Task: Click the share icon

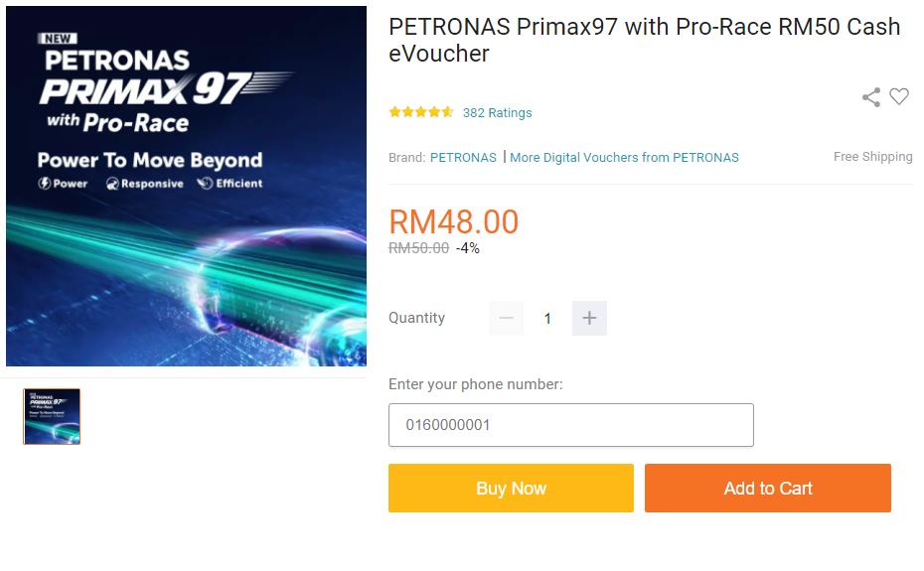Action: (871, 97)
